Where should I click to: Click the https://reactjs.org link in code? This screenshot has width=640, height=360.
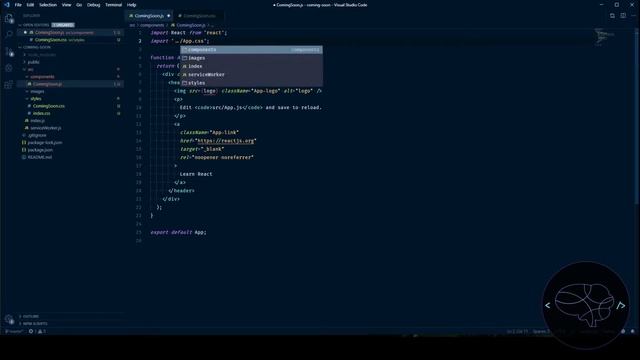226,141
